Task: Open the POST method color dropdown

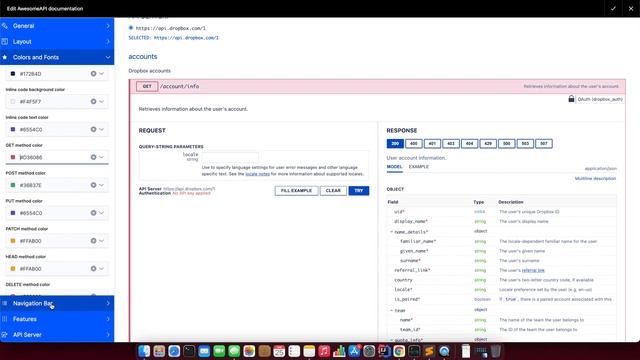Action: click(x=102, y=185)
